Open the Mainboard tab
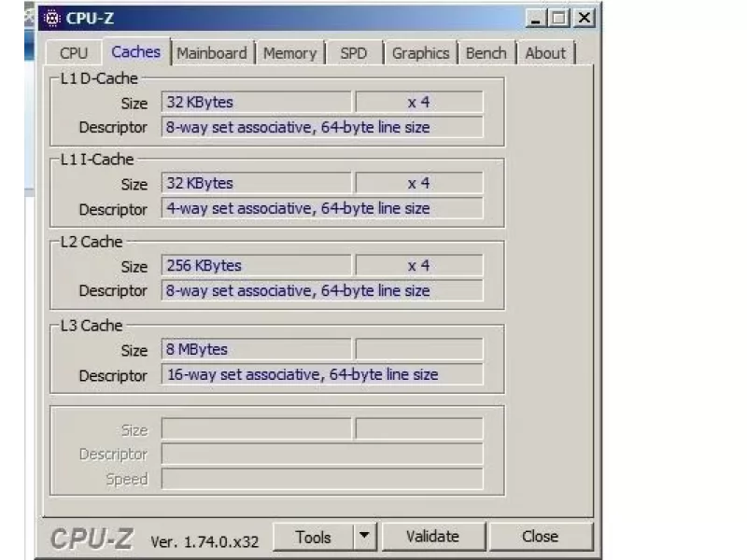 (212, 53)
